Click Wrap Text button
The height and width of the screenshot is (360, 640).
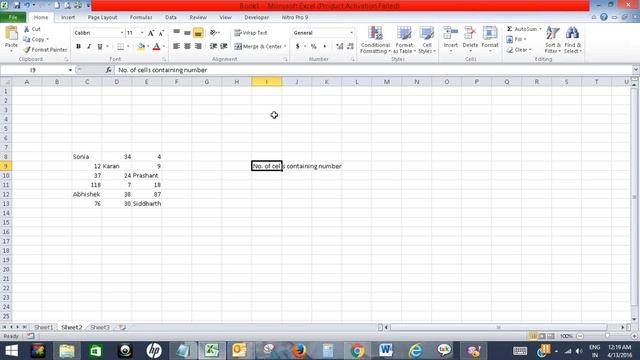[x=251, y=33]
